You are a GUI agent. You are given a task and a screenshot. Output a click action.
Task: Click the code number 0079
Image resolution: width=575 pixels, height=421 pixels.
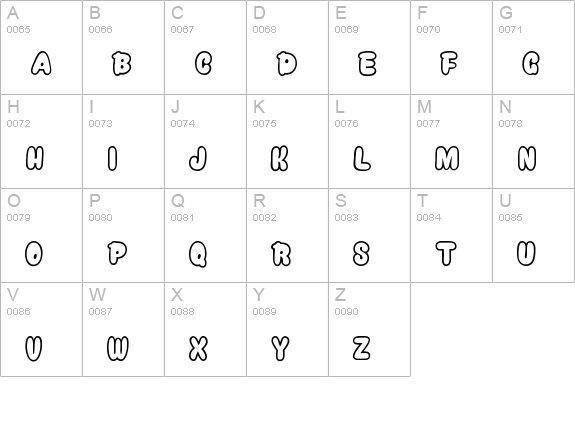coord(18,217)
